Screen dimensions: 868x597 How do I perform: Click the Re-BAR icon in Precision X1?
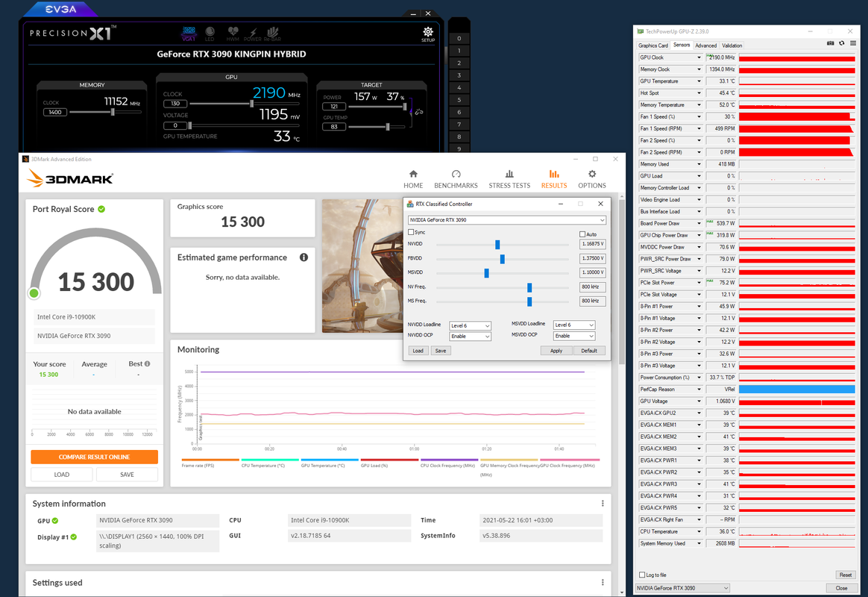(272, 34)
